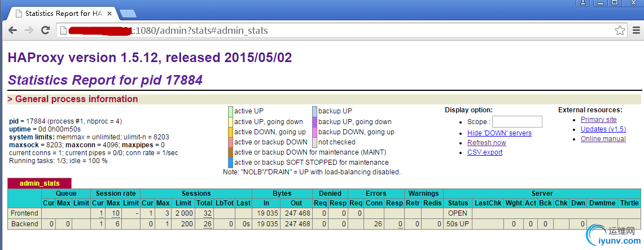Click the Dwntme column header
This screenshot has height=250, width=644.
point(602,203)
